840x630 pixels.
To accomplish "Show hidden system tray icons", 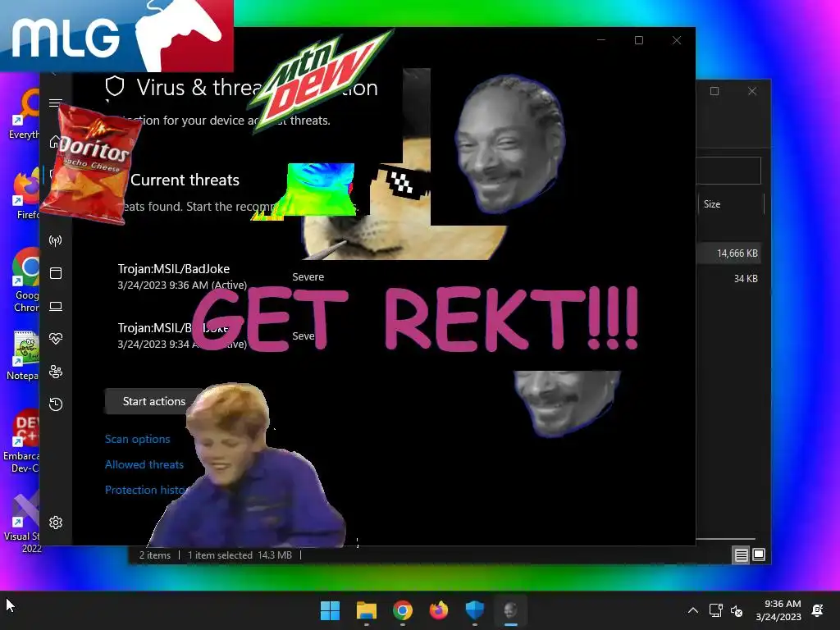I will 692,610.
